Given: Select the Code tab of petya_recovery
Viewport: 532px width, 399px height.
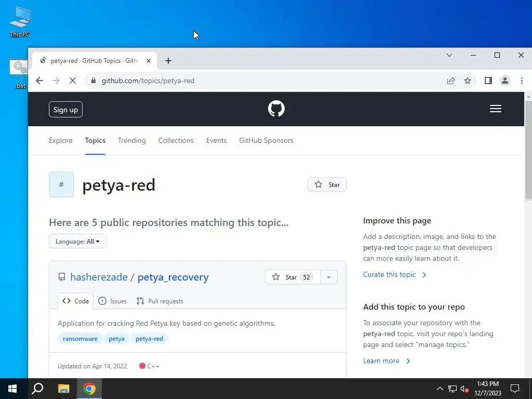Looking at the screenshot, I should tap(76, 301).
